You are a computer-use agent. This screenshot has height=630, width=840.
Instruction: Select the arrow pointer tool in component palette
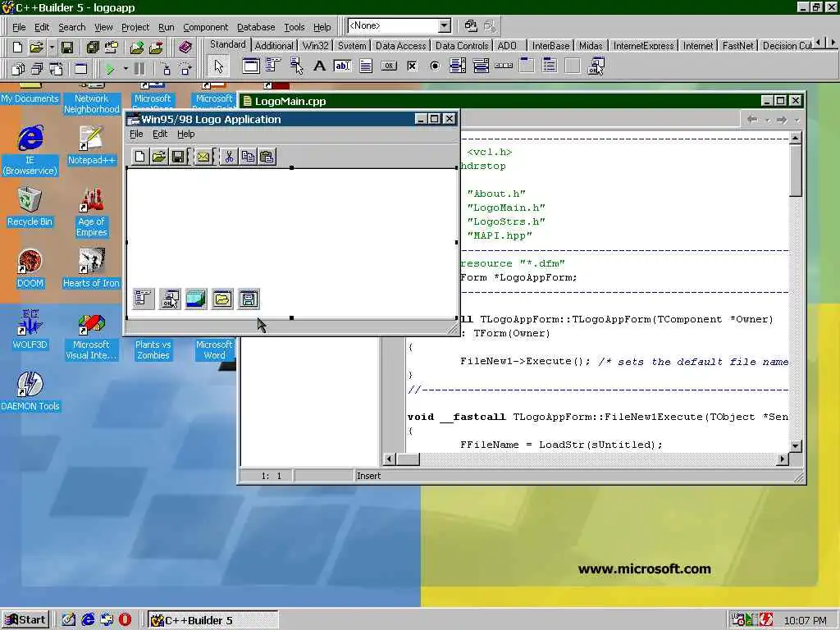point(218,66)
